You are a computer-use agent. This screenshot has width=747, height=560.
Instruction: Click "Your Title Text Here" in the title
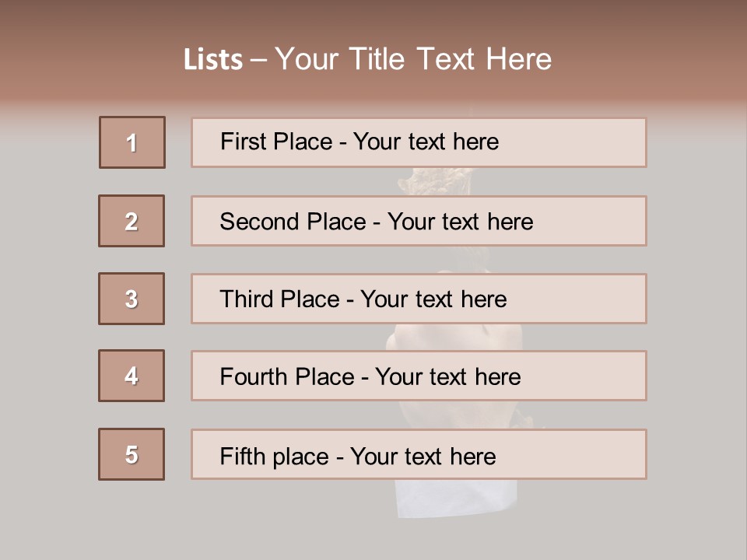[x=413, y=60]
